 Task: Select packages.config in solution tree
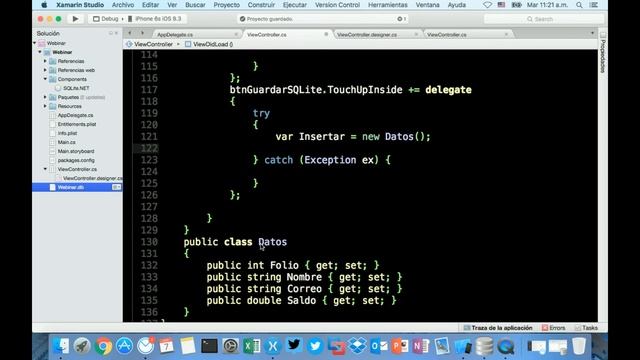pos(76,160)
